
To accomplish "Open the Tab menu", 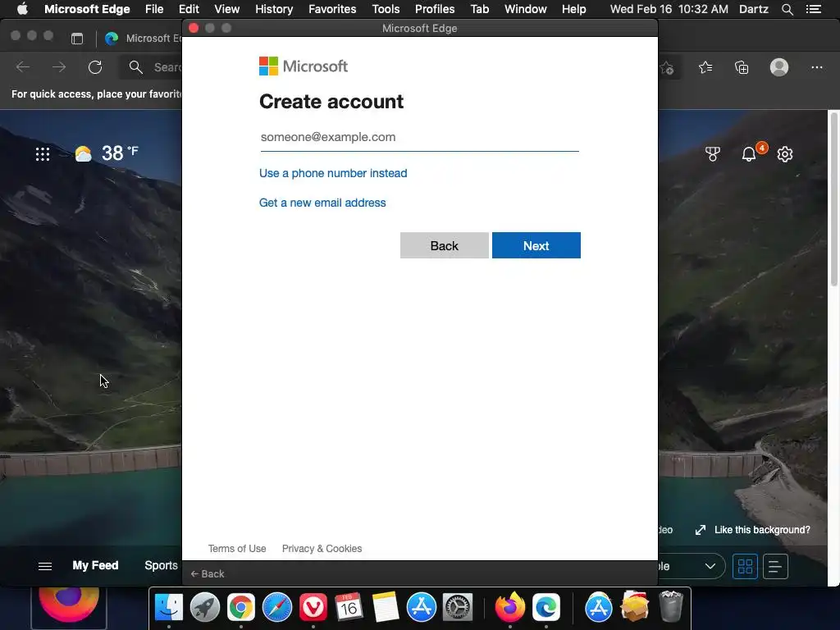I will (x=479, y=9).
